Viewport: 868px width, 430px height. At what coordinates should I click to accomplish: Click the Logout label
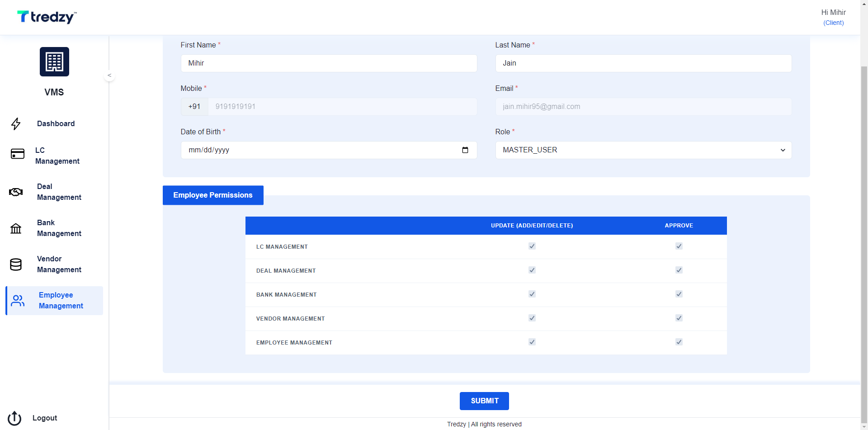(45, 418)
